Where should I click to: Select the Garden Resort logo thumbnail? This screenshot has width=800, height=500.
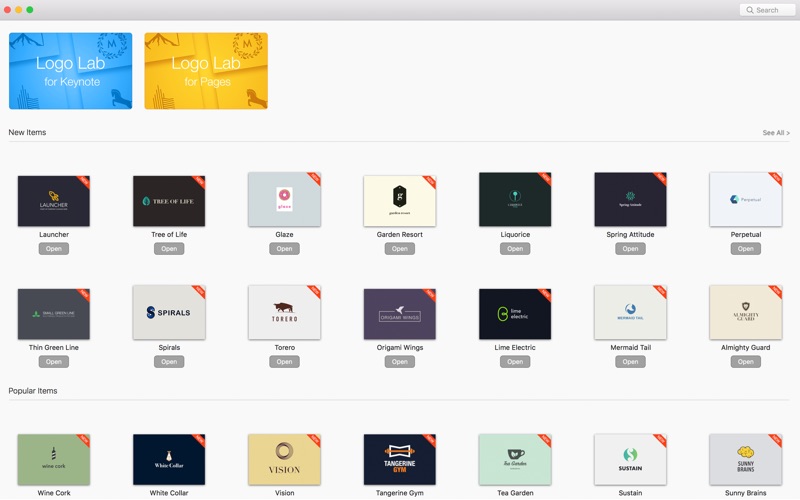[x=399, y=201]
